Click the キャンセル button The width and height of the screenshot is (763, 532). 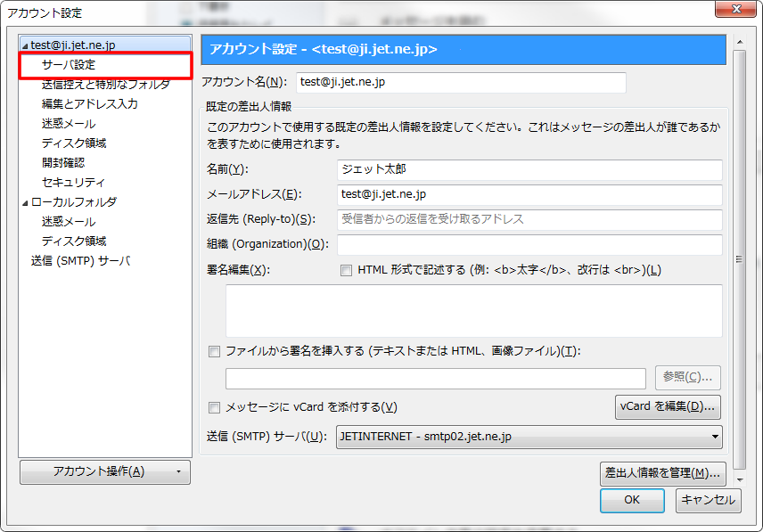coord(708,500)
